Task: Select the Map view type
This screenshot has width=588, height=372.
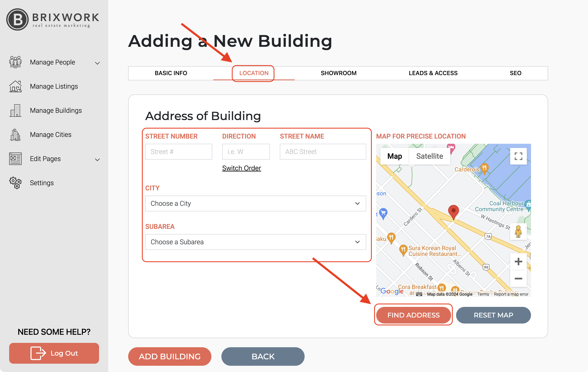Action: (394, 156)
